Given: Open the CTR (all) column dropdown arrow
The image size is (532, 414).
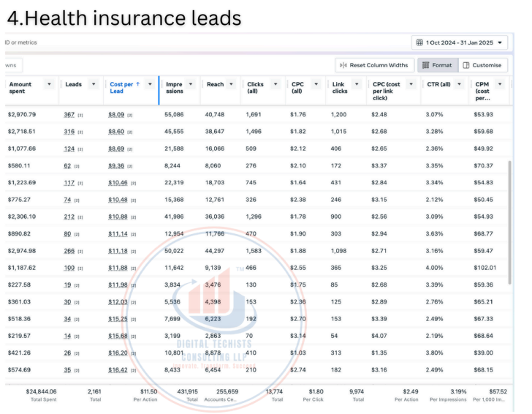Looking at the screenshot, I should [457, 85].
